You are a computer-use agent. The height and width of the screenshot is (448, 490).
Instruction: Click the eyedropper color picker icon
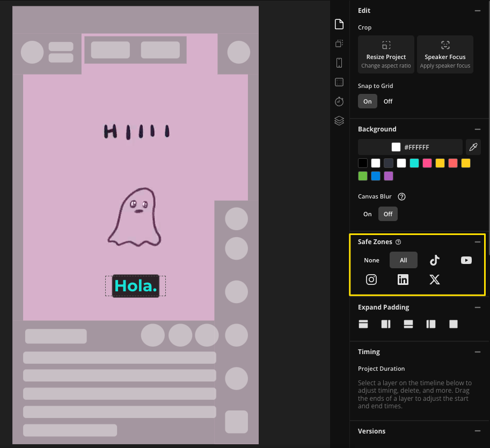pyautogui.click(x=473, y=147)
